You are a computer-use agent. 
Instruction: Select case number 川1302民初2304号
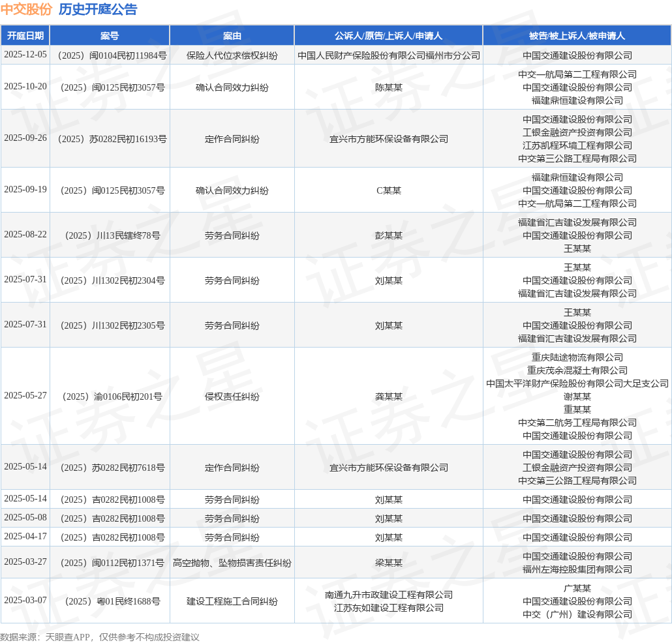(x=112, y=280)
